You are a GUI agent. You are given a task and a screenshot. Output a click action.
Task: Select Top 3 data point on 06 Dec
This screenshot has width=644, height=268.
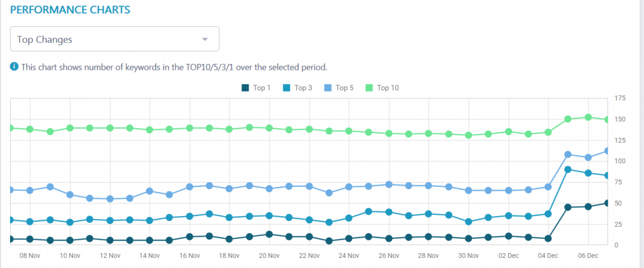(588, 173)
